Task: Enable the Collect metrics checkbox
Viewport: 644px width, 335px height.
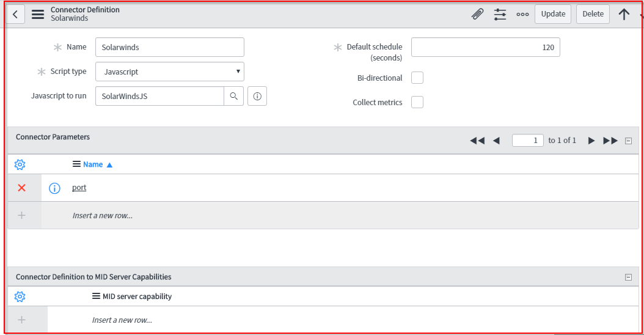Action: (x=417, y=102)
